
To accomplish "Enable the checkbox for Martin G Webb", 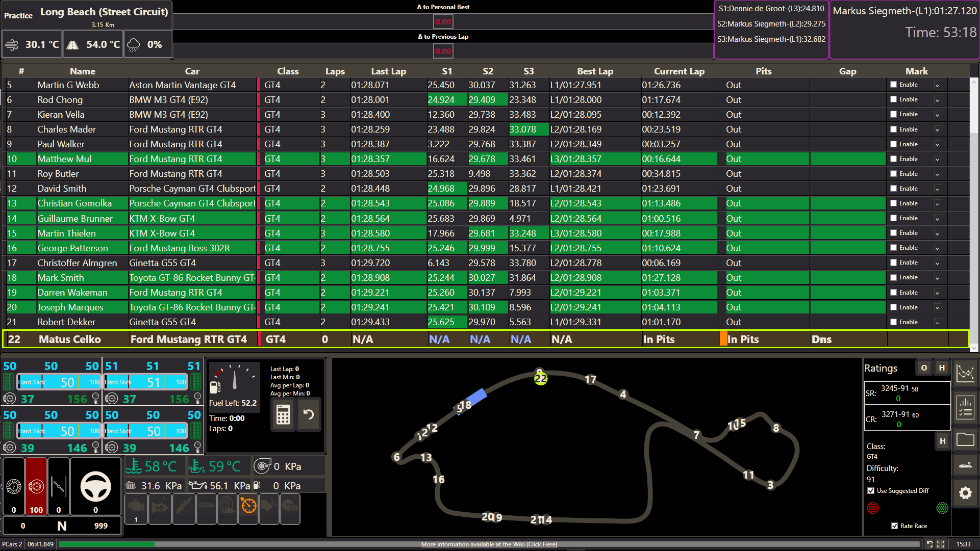I will (893, 85).
